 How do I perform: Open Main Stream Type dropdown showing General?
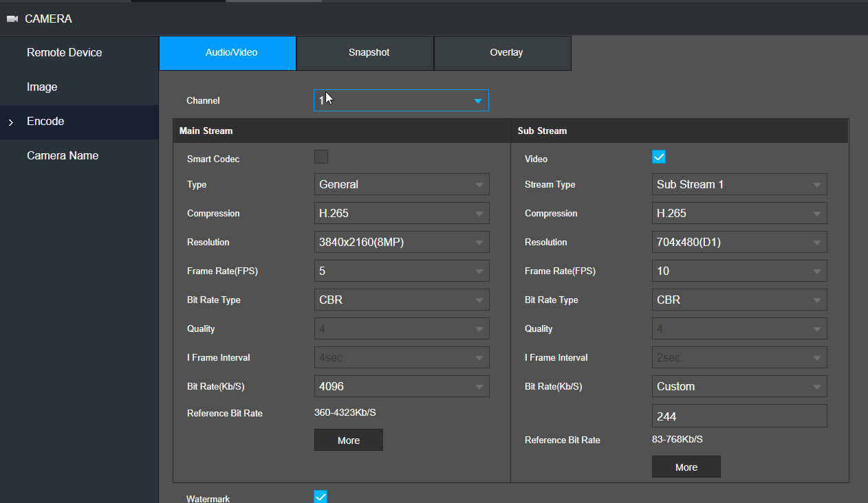[x=402, y=184]
